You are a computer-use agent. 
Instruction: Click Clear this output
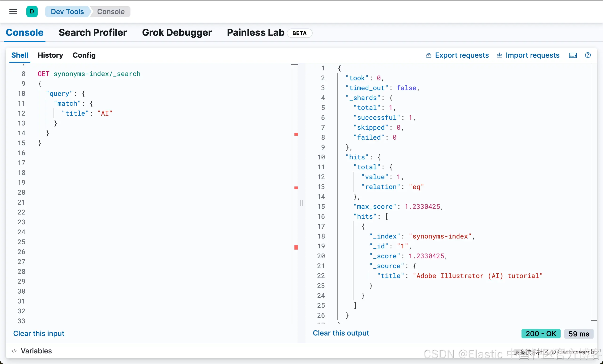(x=341, y=333)
